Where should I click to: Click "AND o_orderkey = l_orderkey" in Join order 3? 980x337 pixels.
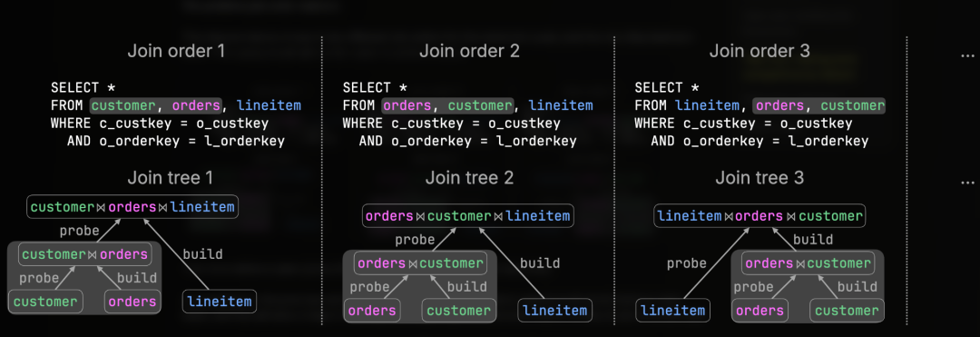tap(759, 141)
